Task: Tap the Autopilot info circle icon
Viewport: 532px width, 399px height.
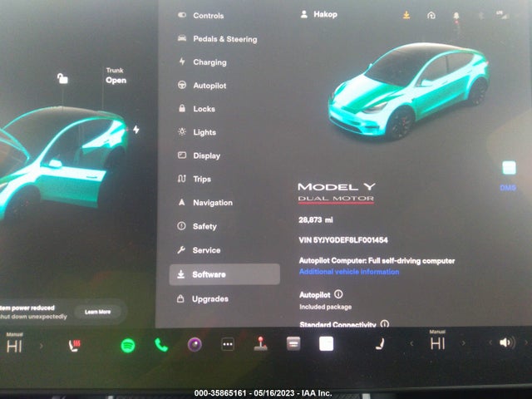Action: [x=338, y=294]
